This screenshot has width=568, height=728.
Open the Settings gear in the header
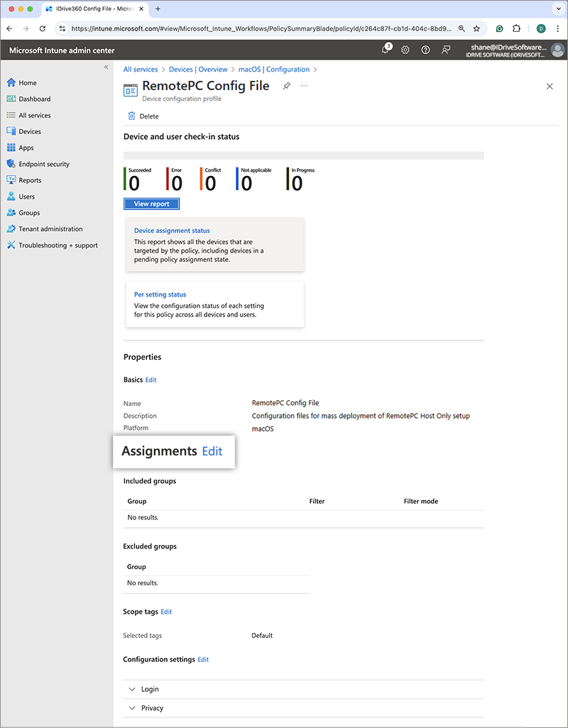[x=405, y=50]
